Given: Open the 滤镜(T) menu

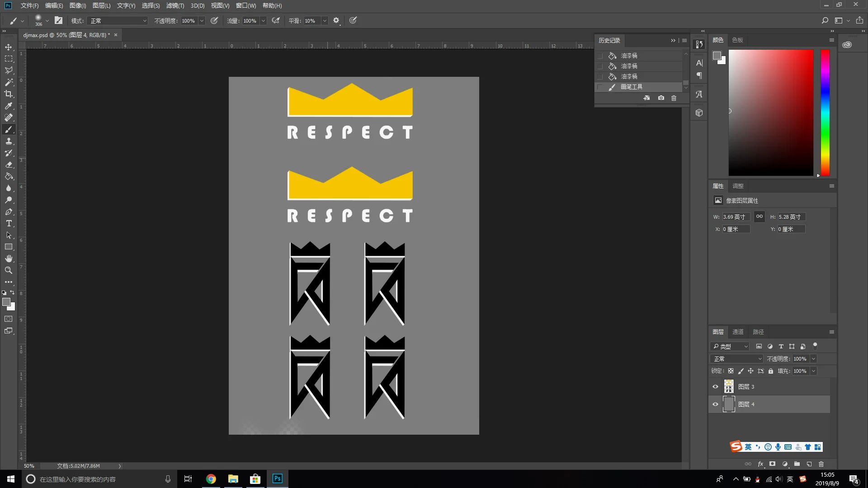Looking at the screenshot, I should [x=175, y=5].
